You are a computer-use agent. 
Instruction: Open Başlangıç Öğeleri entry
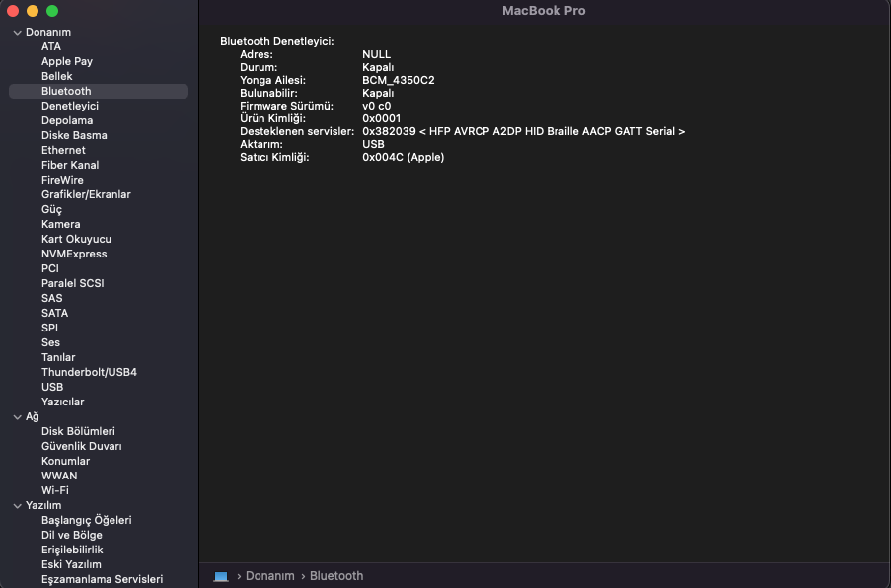click(87, 520)
